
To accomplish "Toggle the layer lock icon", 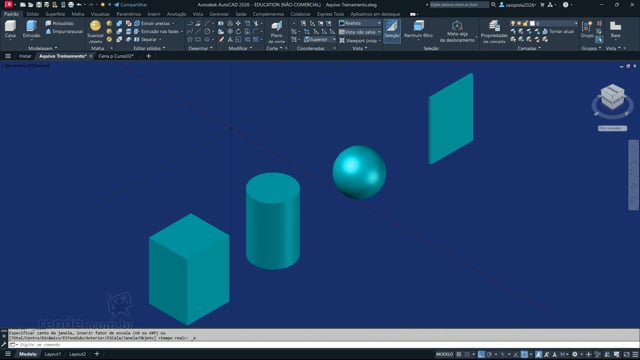I will pos(526,24).
